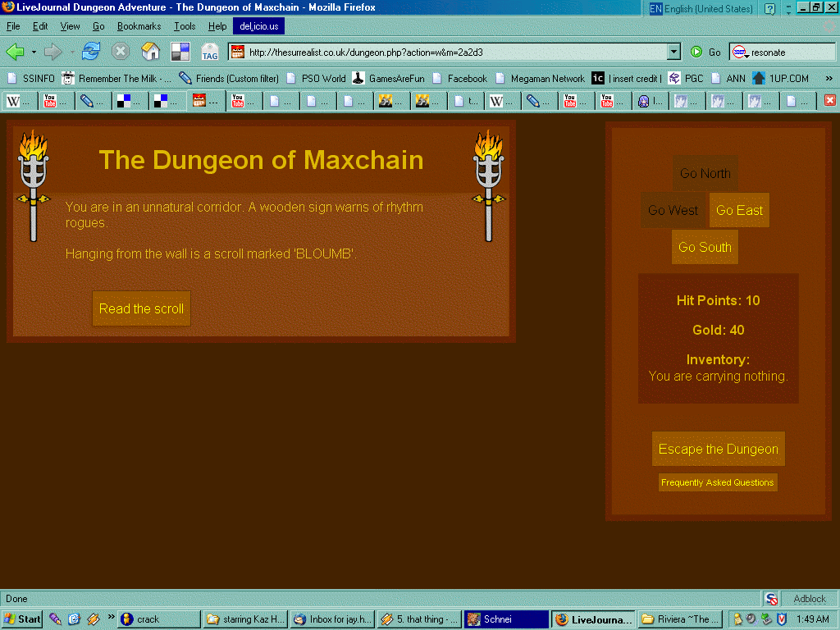This screenshot has width=840, height=630.
Task: Click the Go East button
Action: pos(739,210)
